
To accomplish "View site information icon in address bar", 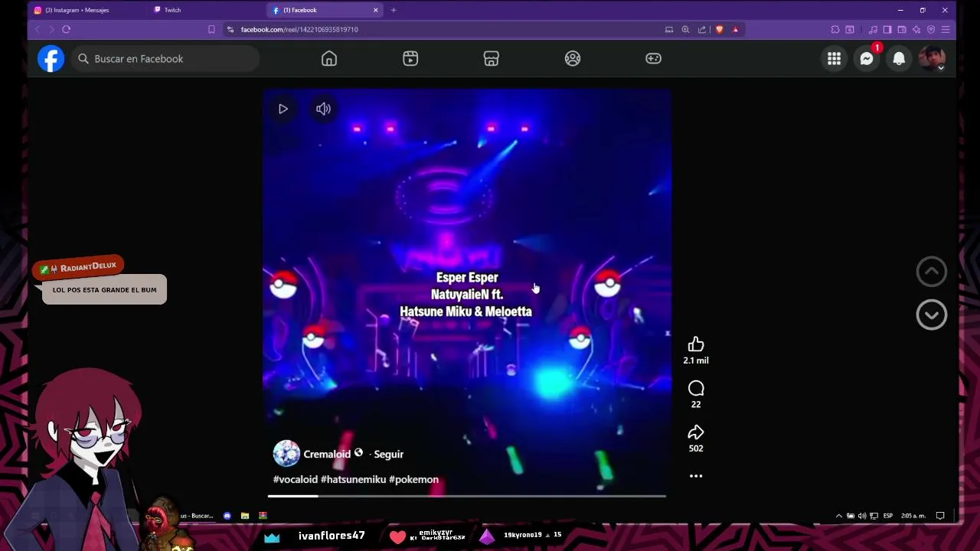I will click(x=230, y=29).
